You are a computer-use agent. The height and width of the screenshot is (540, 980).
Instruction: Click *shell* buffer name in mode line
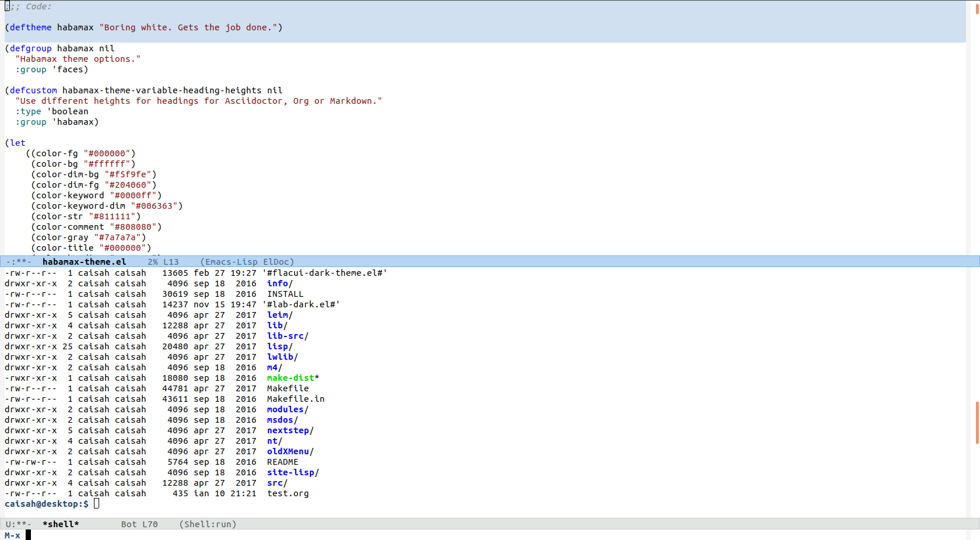tap(61, 524)
